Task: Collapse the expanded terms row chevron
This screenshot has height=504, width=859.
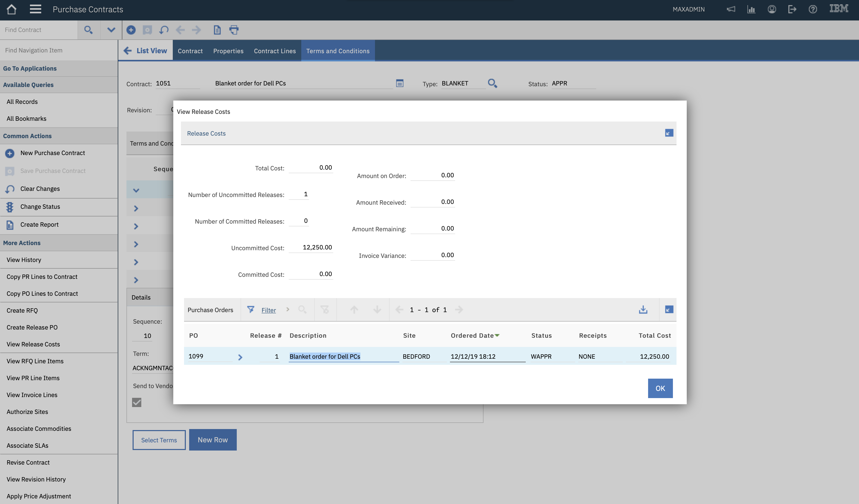Action: [x=136, y=190]
